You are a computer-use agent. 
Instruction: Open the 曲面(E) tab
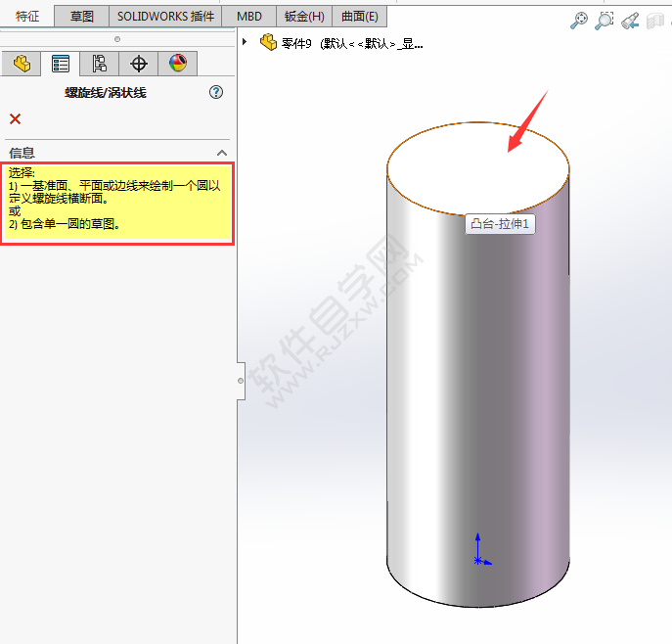[x=360, y=17]
